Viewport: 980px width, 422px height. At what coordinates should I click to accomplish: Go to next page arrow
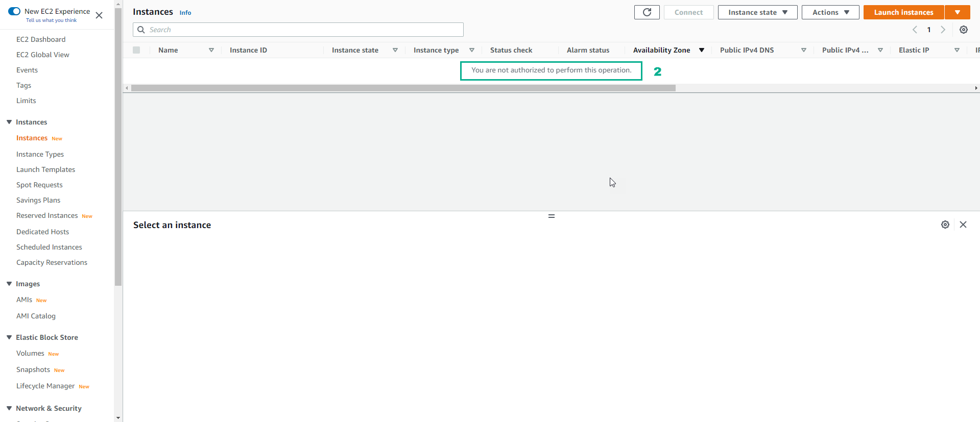click(943, 30)
